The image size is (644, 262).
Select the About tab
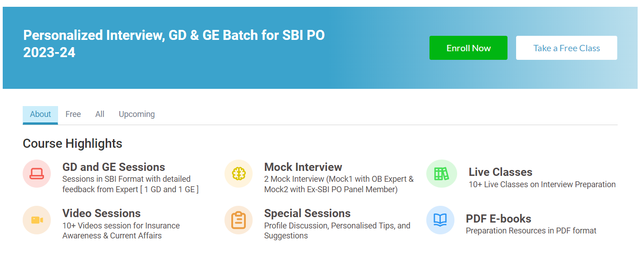coord(40,114)
